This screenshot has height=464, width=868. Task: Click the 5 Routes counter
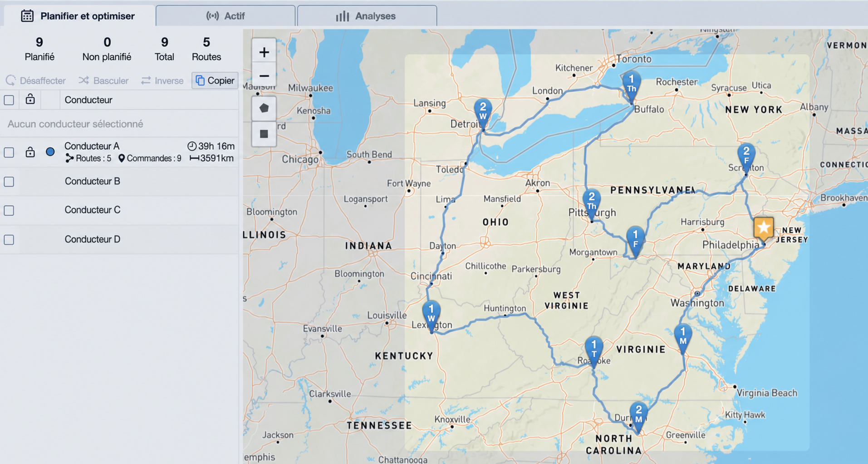(206, 49)
